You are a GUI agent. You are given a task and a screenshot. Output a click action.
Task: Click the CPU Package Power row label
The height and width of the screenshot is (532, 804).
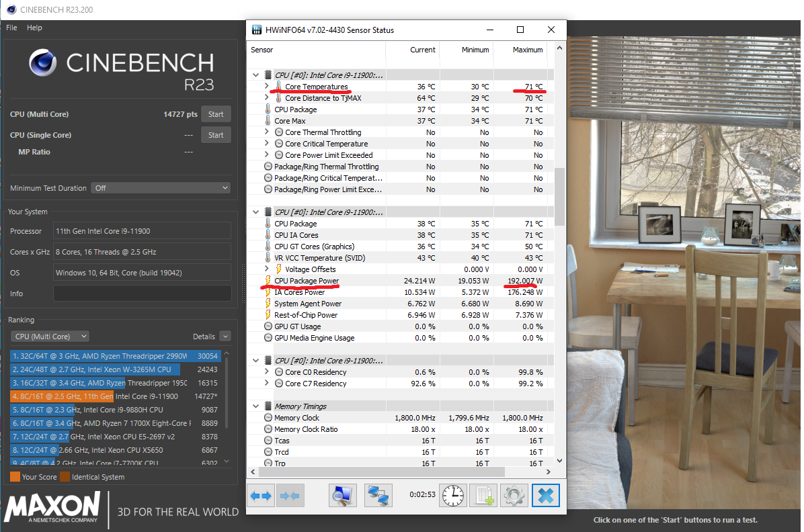[307, 280]
